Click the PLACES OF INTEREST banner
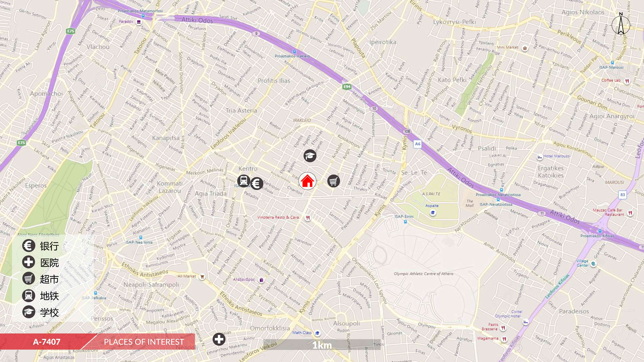 click(144, 341)
